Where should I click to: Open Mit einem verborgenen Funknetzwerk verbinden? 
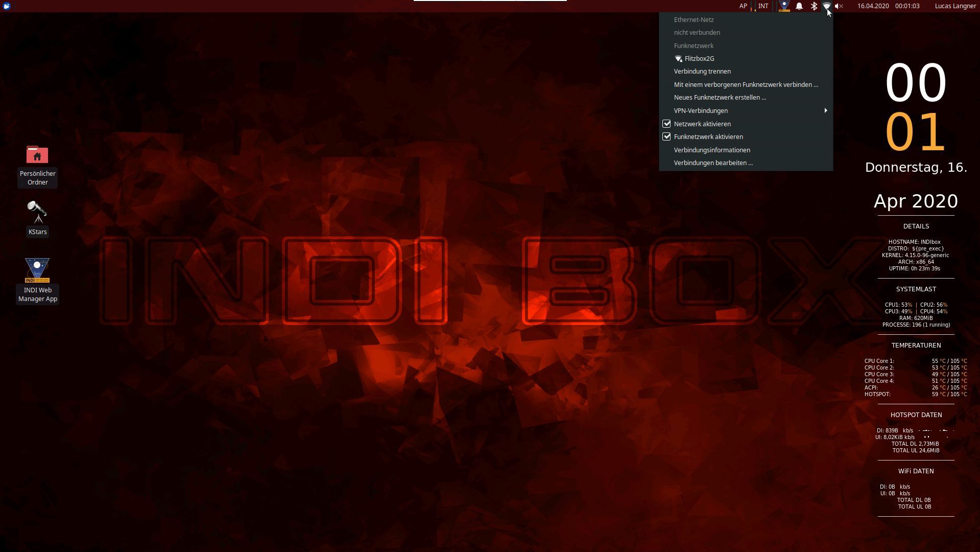746,84
